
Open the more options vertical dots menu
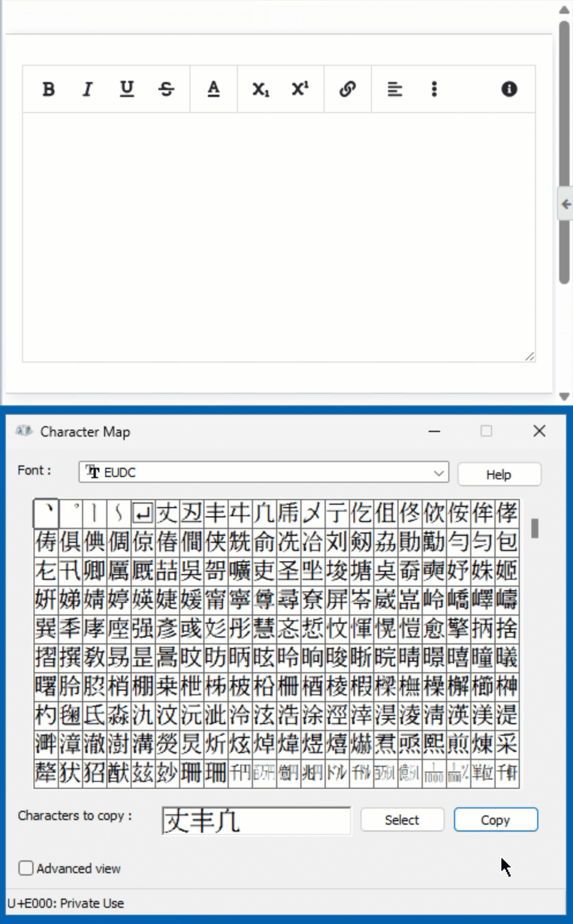coord(434,89)
